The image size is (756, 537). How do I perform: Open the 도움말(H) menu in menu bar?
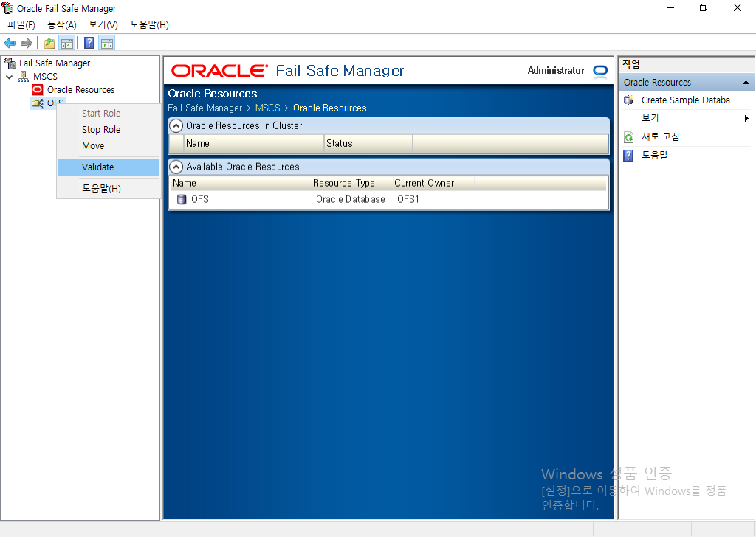coord(149,24)
